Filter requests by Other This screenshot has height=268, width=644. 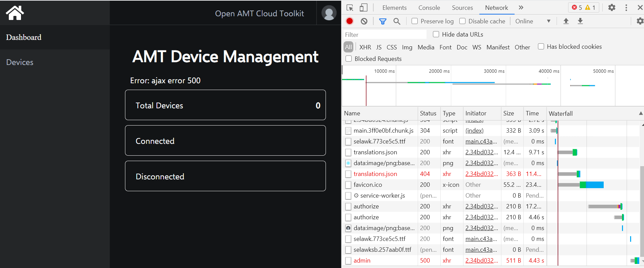coord(522,47)
